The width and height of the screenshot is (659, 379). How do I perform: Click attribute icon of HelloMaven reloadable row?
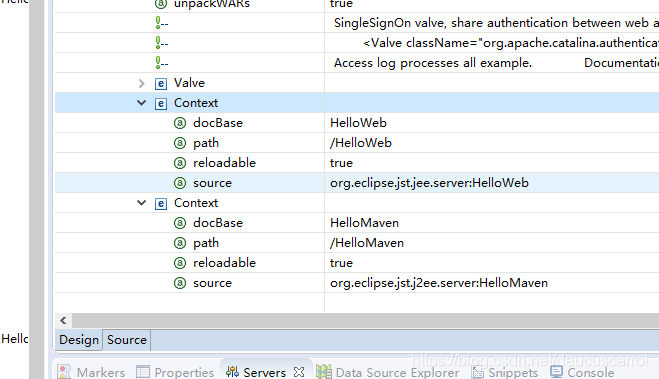(x=180, y=263)
